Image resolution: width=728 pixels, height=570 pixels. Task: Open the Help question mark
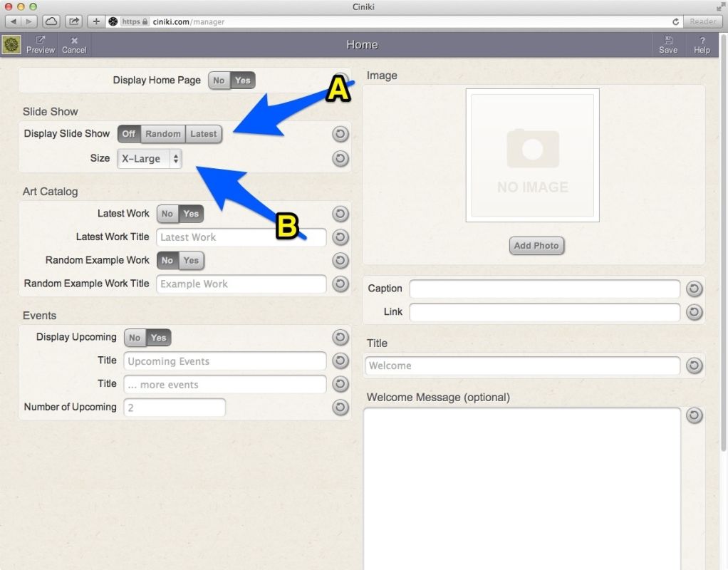point(702,45)
